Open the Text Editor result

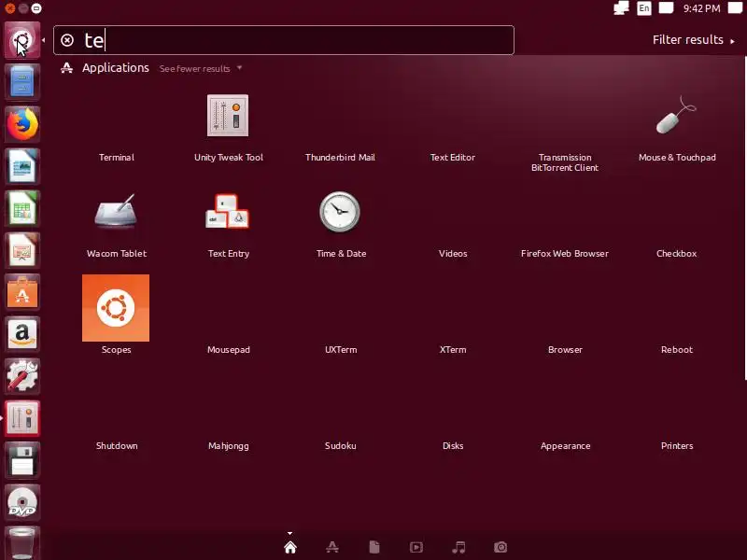click(x=453, y=157)
